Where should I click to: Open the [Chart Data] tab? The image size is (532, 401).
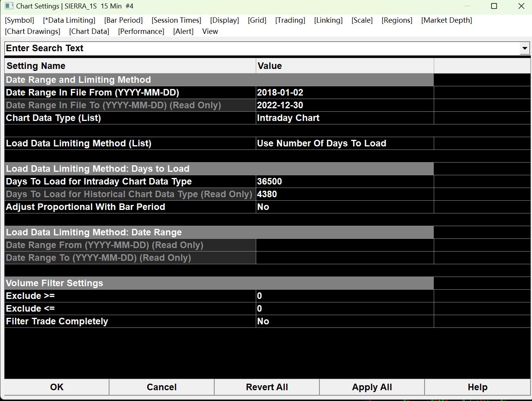89,32
